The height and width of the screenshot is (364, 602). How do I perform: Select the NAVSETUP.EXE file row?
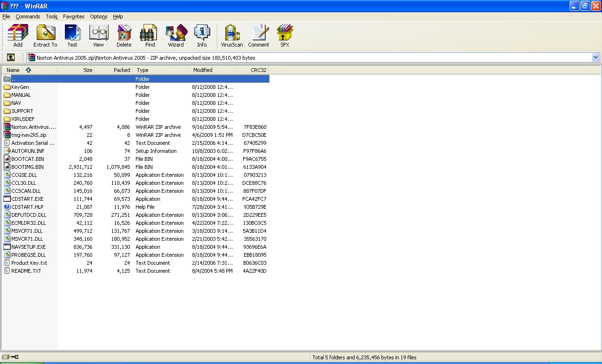pos(135,247)
